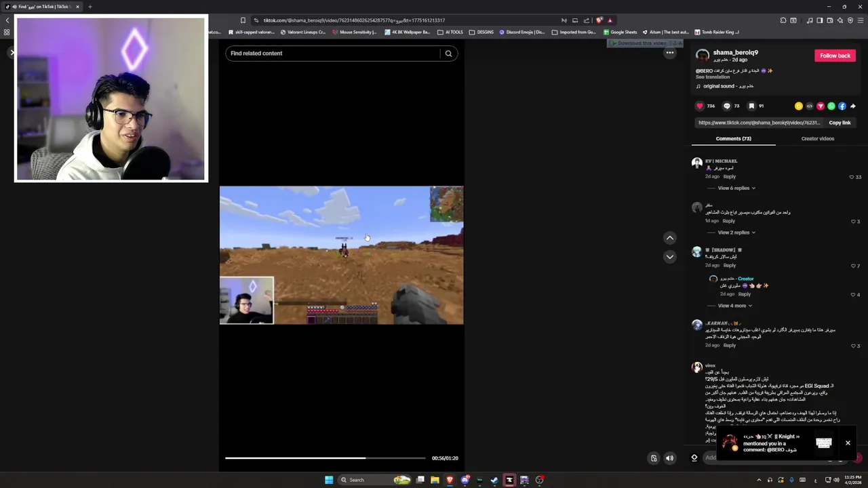This screenshot has height=488, width=868.
Task: Open Imported from Go... bookmarks folder
Action: 574,32
